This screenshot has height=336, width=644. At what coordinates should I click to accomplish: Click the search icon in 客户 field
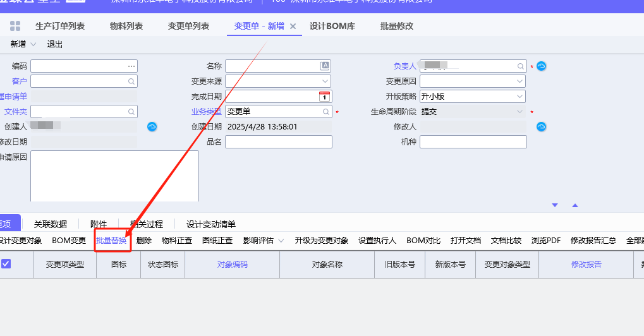(131, 81)
